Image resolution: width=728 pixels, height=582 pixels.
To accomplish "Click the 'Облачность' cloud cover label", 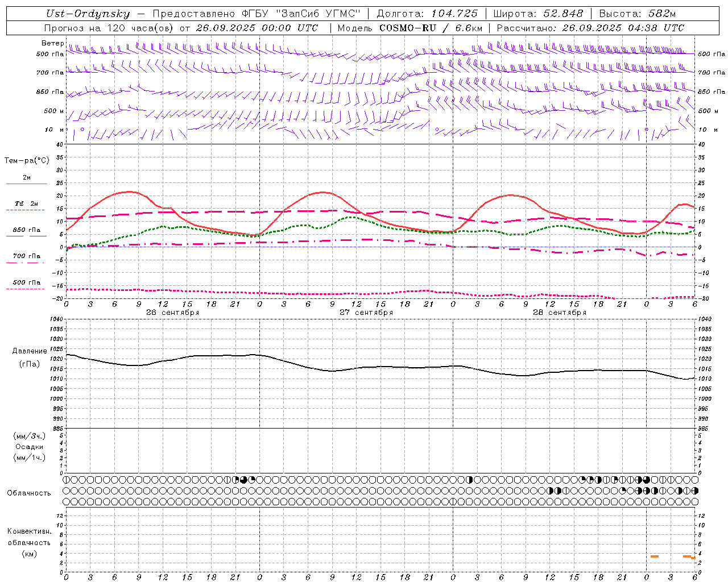I will pyautogui.click(x=29, y=493).
